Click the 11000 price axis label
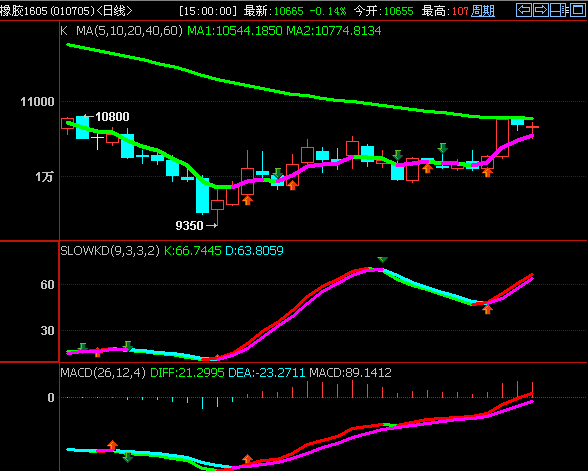 (37, 102)
